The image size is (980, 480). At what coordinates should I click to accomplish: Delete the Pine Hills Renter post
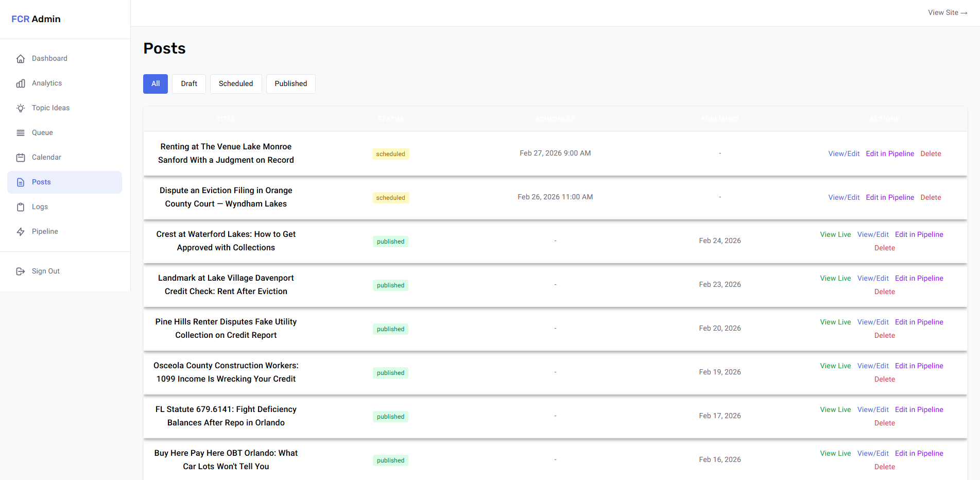pos(885,335)
